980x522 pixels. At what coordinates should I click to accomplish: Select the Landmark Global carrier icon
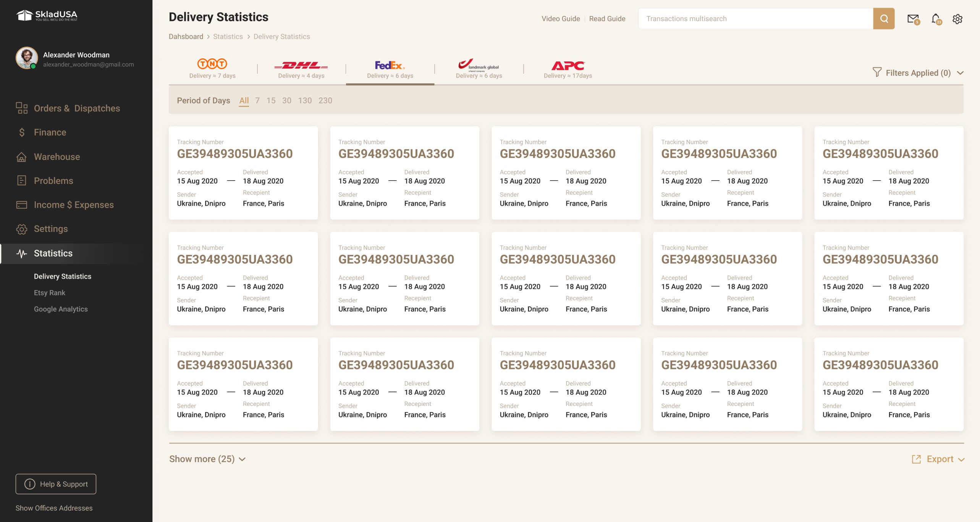pyautogui.click(x=479, y=65)
